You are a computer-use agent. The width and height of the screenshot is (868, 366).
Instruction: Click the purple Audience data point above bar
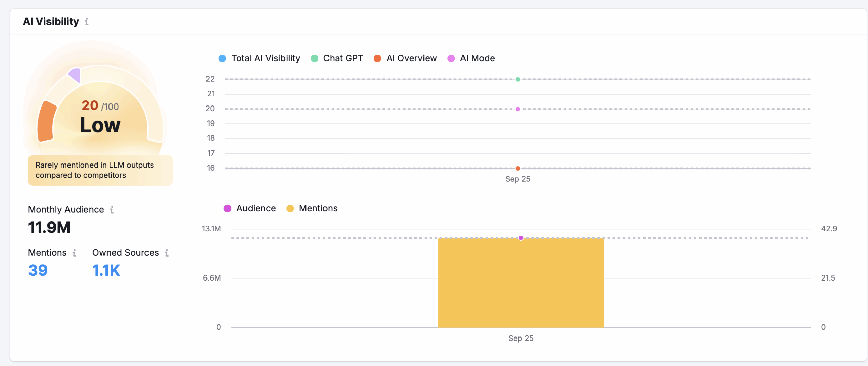[521, 238]
